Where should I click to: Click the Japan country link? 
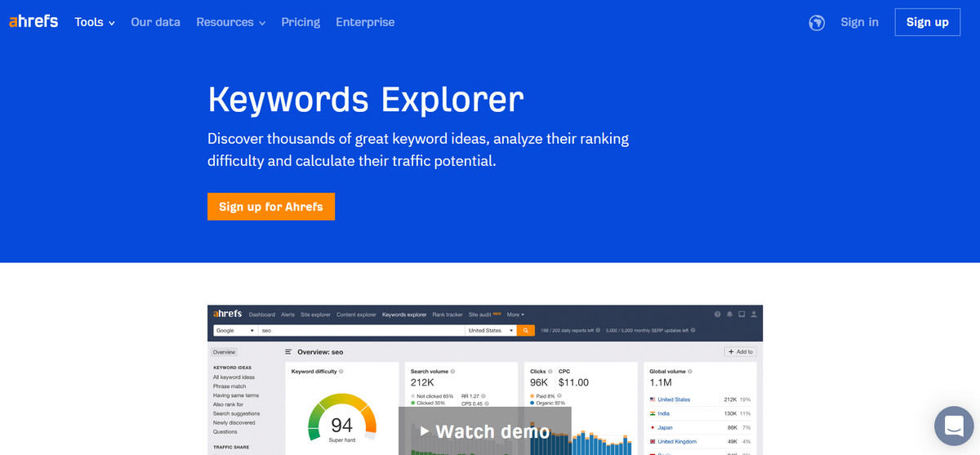[665, 427]
